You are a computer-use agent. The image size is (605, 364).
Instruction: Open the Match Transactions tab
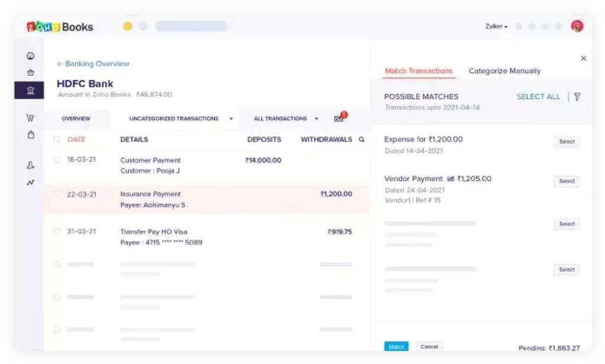(x=419, y=71)
